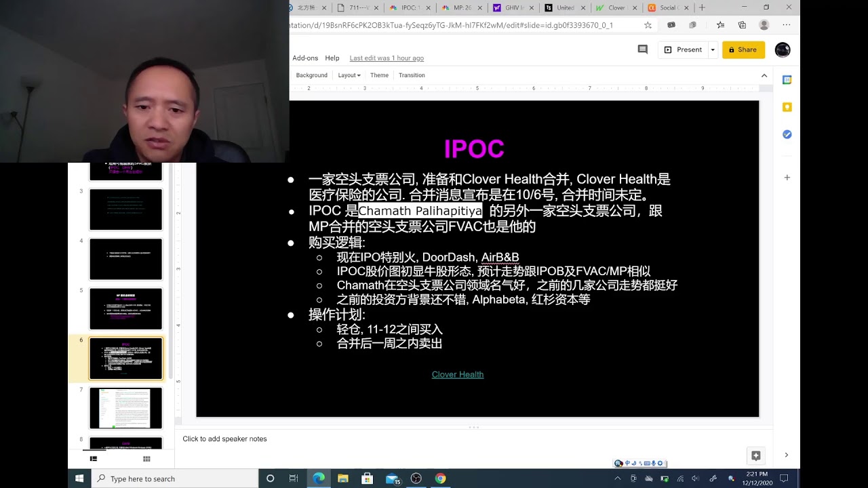Switch to the United browser tab
This screenshot has width=868, height=488.
(566, 8)
